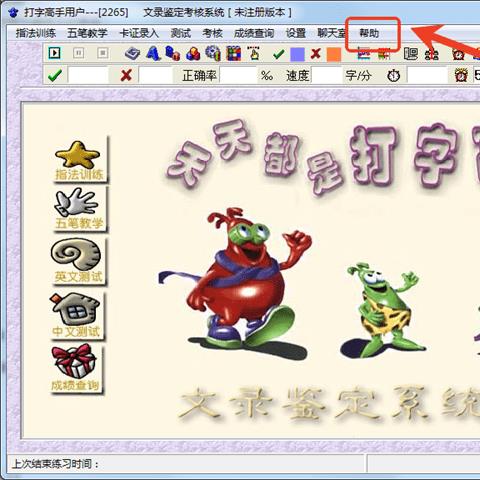The image size is (480, 480).
Task: Click the 指法训练 star button
Action: [79, 160]
